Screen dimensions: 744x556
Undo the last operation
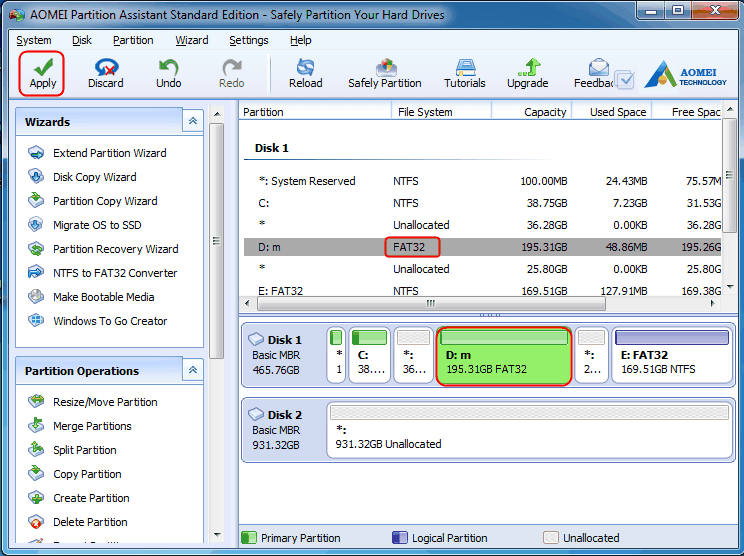click(168, 74)
